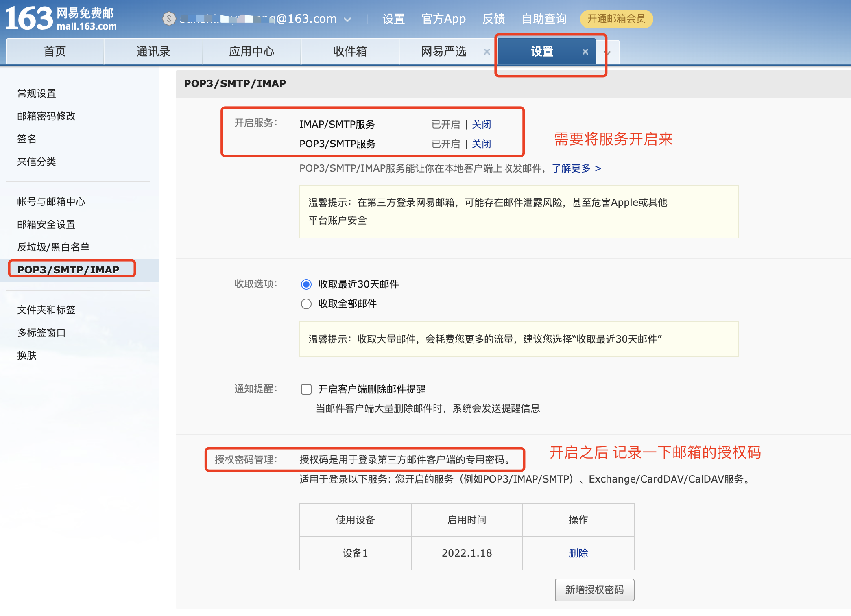851x616 pixels.
Task: Select 收取全部邮件 radio option
Action: tap(306, 304)
